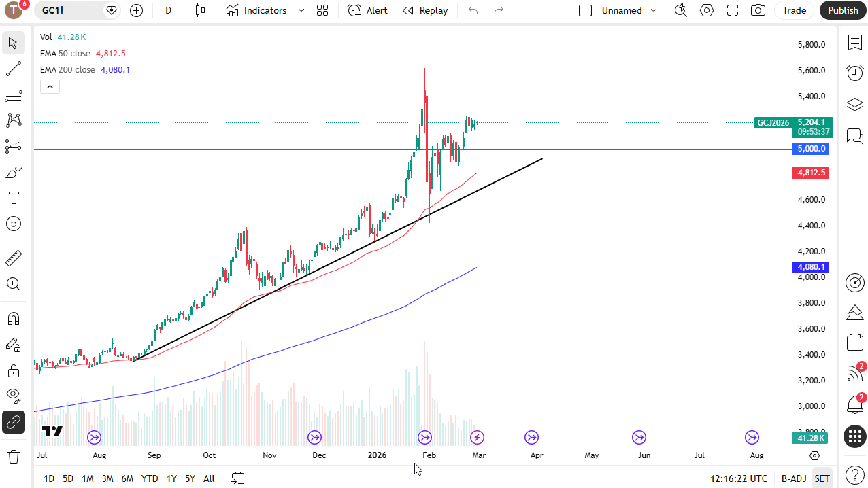Open the alerts clock panel
This screenshot has width=868, height=488.
pos(854,73)
